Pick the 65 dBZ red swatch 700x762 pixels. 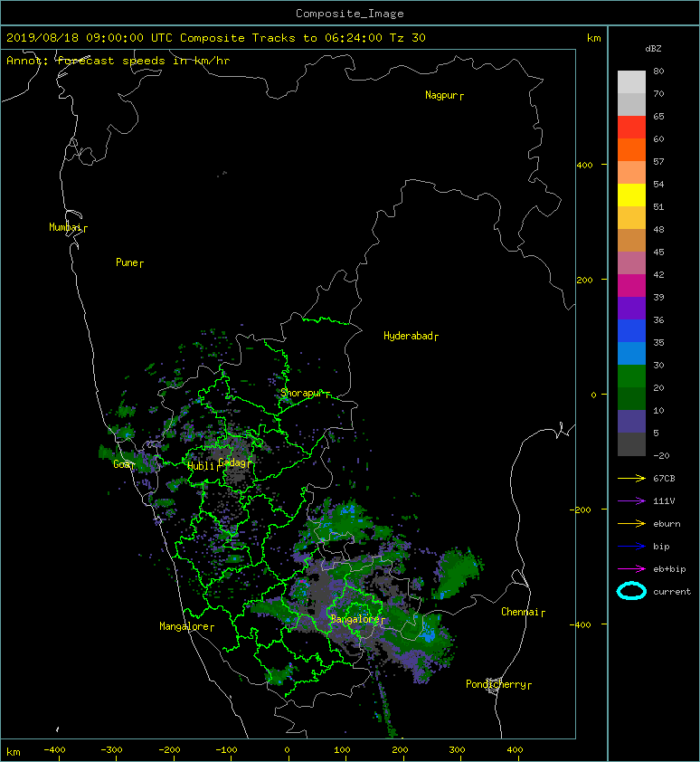click(631, 127)
